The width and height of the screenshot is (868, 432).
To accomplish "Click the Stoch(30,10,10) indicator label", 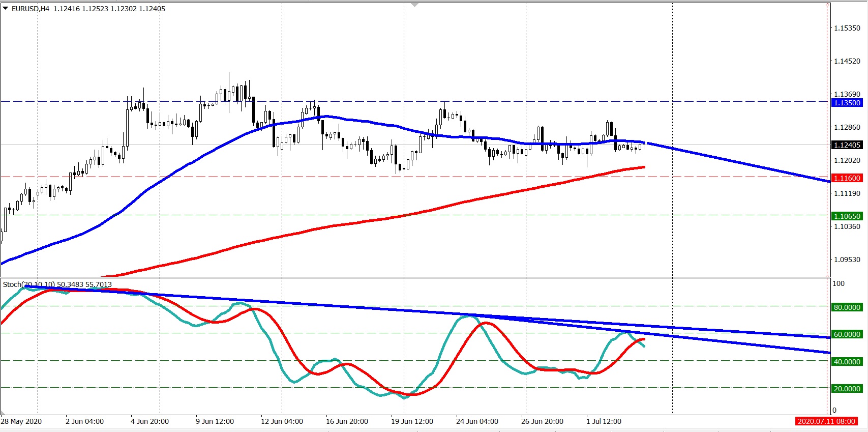I will pos(57,284).
